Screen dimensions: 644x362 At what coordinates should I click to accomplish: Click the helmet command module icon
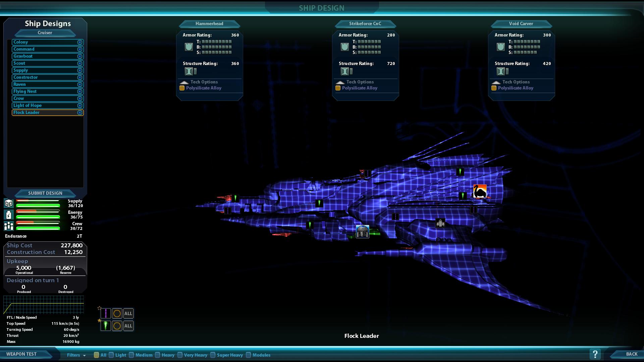click(x=362, y=232)
